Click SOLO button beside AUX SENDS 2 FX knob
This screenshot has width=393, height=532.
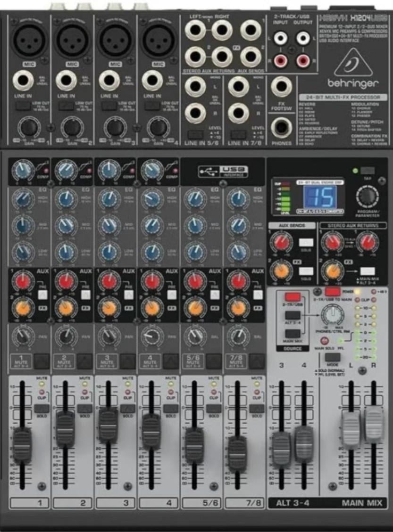click(306, 271)
